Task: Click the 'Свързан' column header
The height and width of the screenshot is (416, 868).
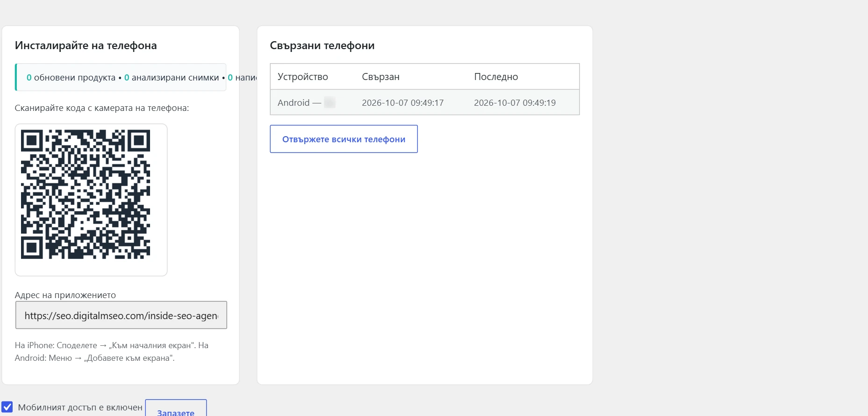Action: click(380, 77)
